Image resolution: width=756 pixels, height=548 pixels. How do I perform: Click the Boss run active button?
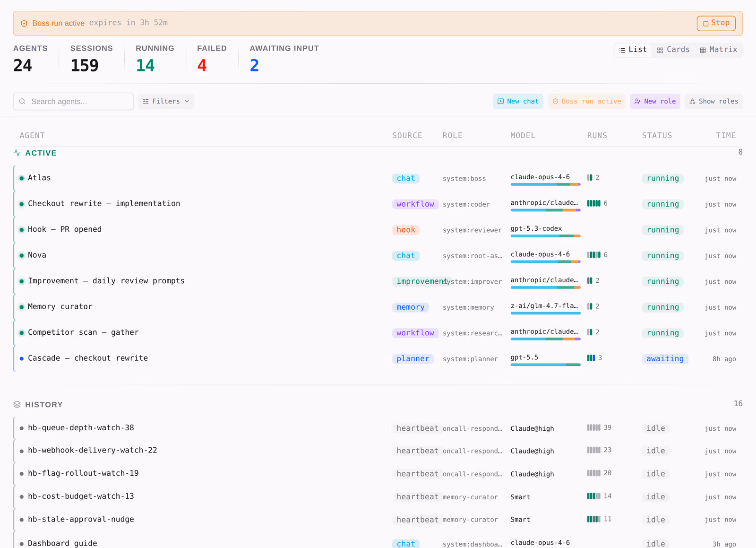(587, 101)
